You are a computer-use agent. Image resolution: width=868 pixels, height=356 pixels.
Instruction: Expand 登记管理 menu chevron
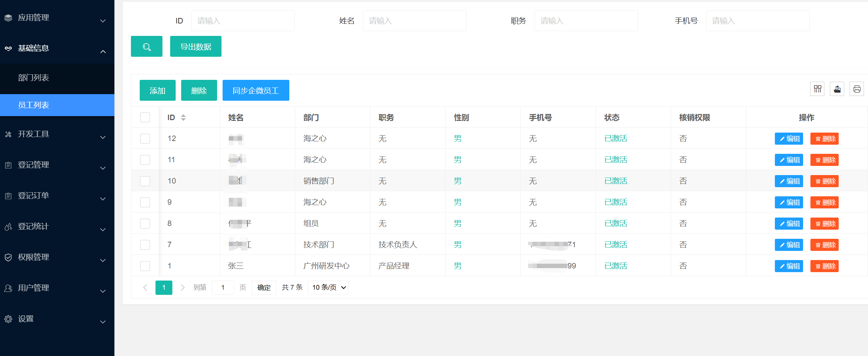(x=103, y=168)
